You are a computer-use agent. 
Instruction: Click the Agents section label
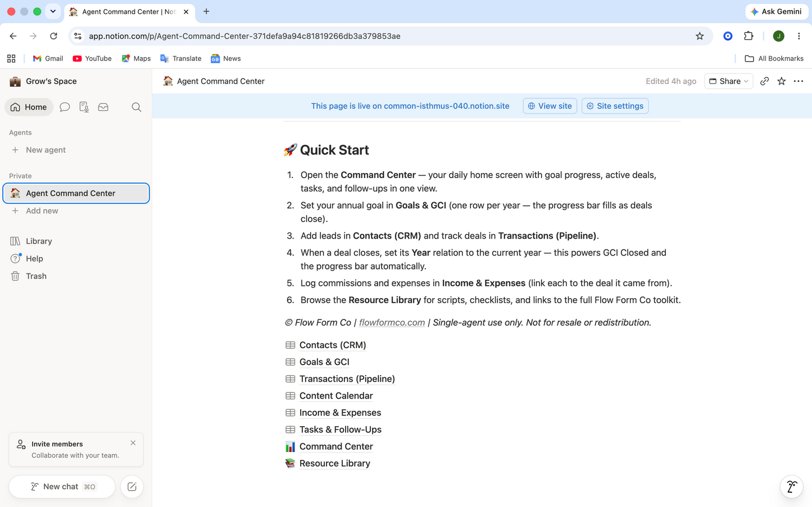[20, 133]
